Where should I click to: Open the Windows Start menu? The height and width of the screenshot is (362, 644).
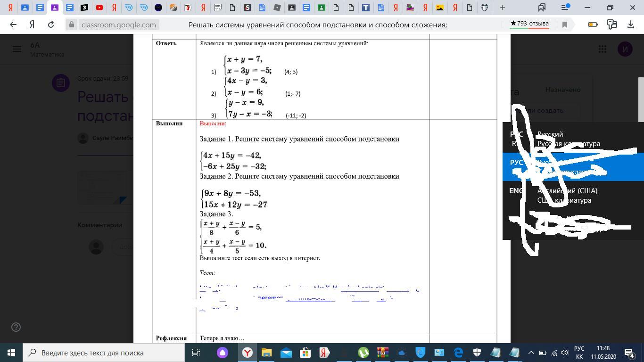[x=11, y=353]
